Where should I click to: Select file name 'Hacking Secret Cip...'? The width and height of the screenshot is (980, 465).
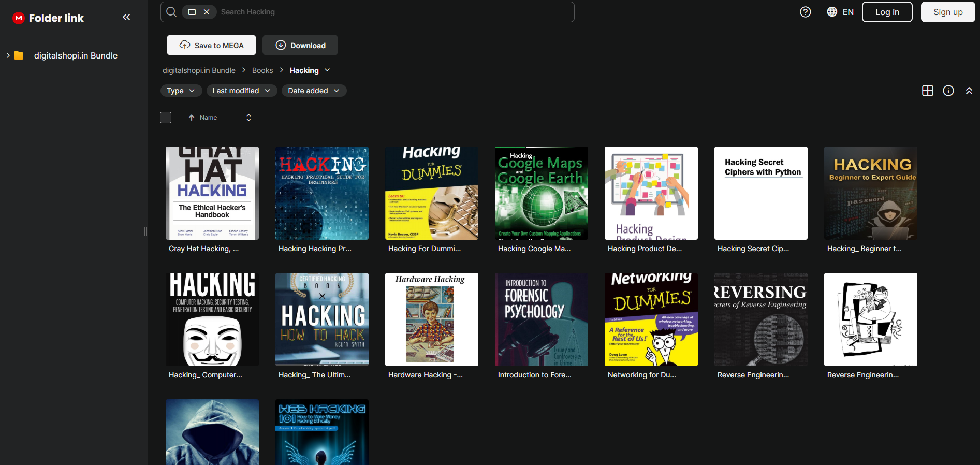[x=753, y=249]
